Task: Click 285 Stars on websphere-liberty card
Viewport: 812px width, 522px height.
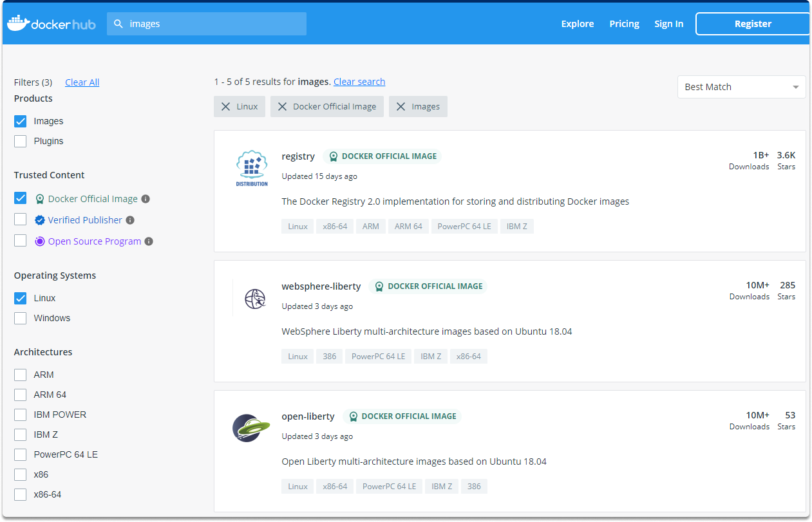Action: click(787, 290)
